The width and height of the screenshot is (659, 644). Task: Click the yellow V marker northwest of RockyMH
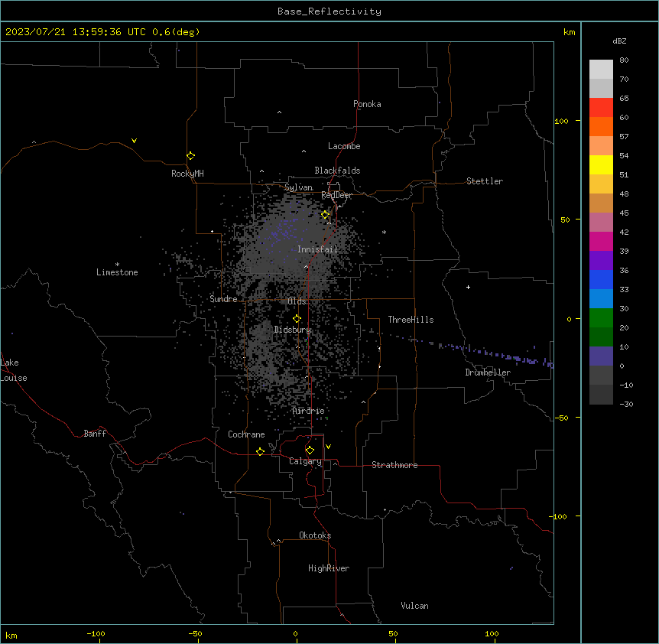(x=134, y=141)
